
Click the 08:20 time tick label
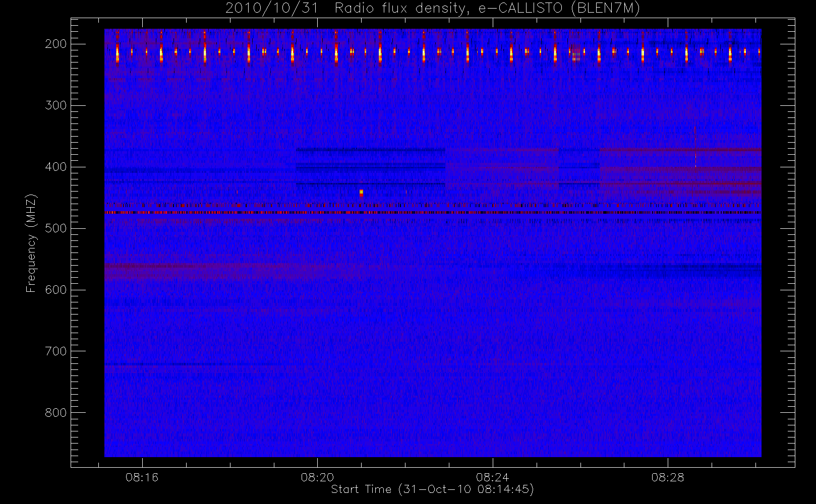[x=317, y=477]
